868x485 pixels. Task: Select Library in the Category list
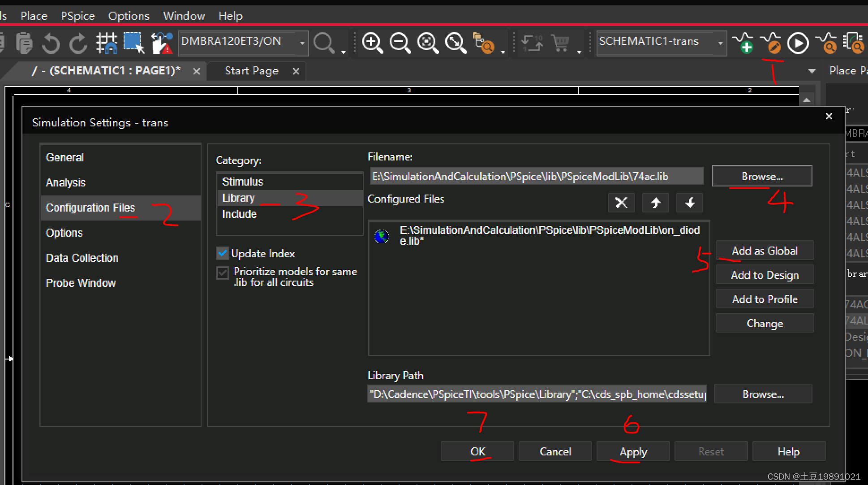(238, 198)
